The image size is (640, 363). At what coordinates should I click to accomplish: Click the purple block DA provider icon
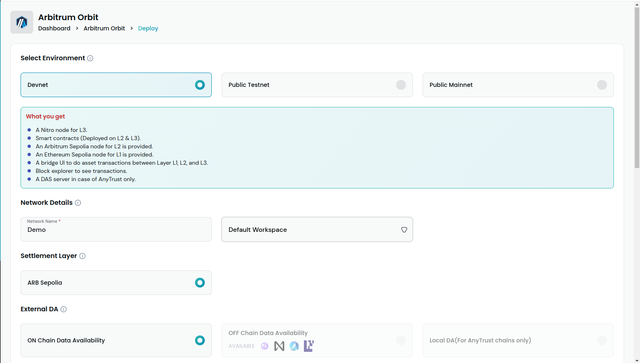(x=309, y=346)
